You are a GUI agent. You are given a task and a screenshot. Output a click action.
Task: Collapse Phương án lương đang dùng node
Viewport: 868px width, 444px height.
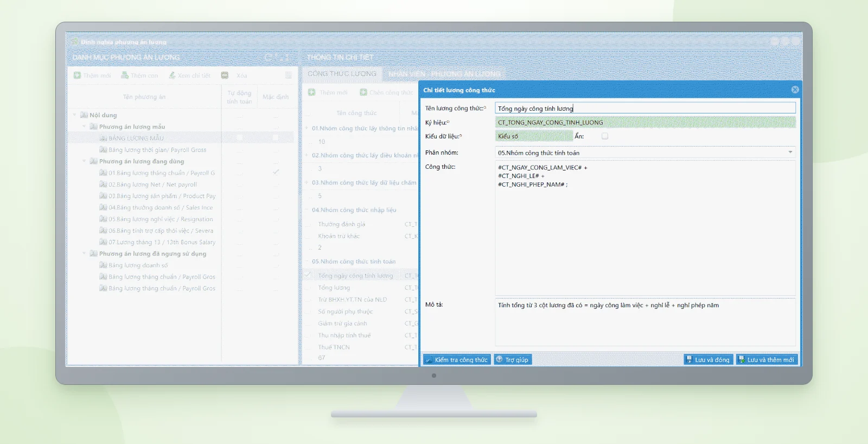(84, 161)
